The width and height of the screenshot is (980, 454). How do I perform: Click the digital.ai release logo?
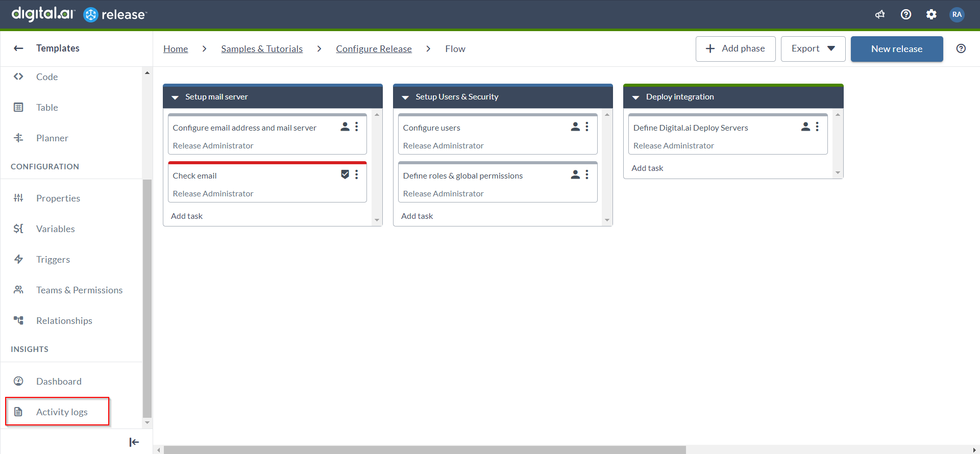[x=79, y=14]
